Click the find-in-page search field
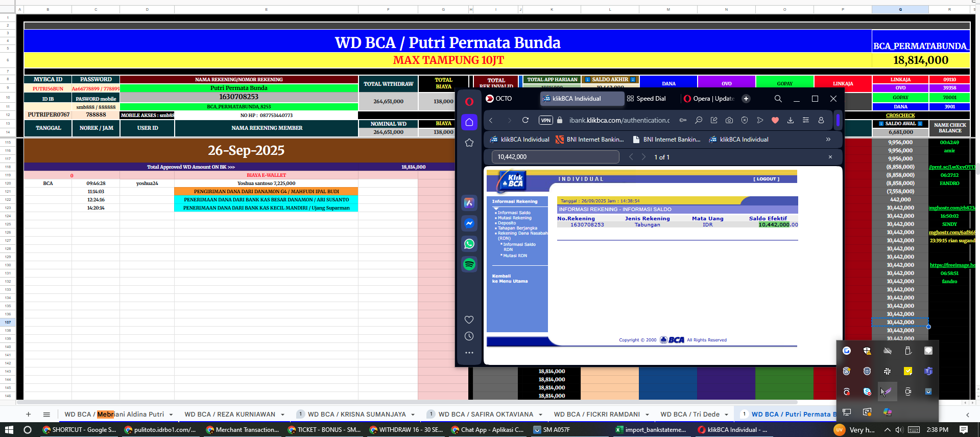980x437 pixels. pyautogui.click(x=556, y=157)
